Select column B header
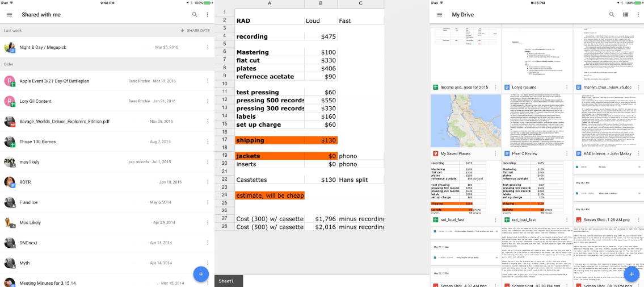This screenshot has width=644, height=287. click(321, 4)
